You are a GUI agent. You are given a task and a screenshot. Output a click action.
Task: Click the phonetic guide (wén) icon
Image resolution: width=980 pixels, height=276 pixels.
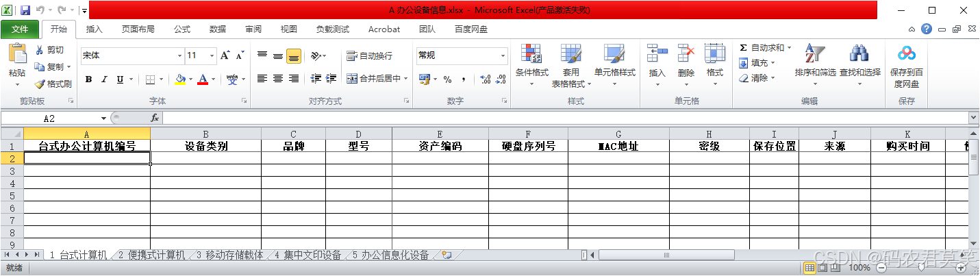coord(231,79)
